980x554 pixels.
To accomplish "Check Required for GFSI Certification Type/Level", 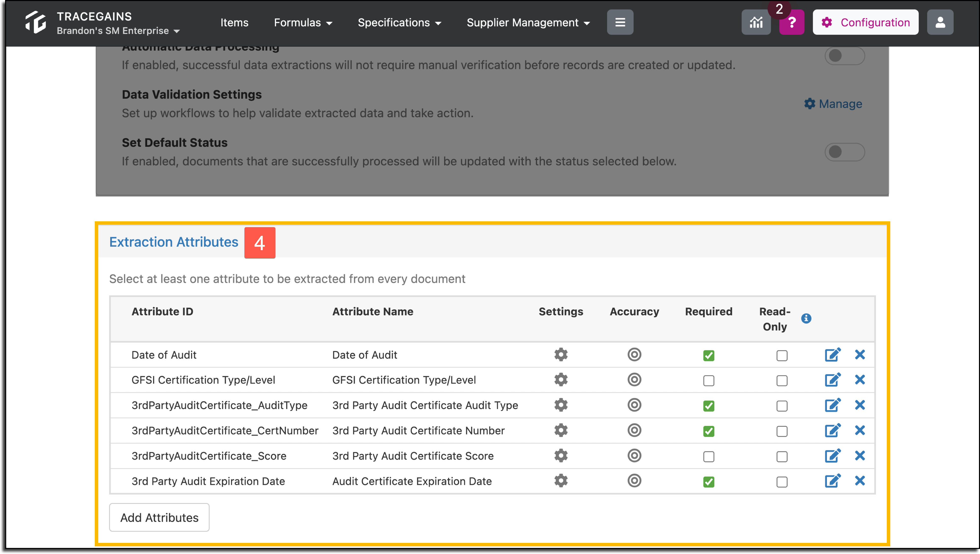I will click(709, 381).
